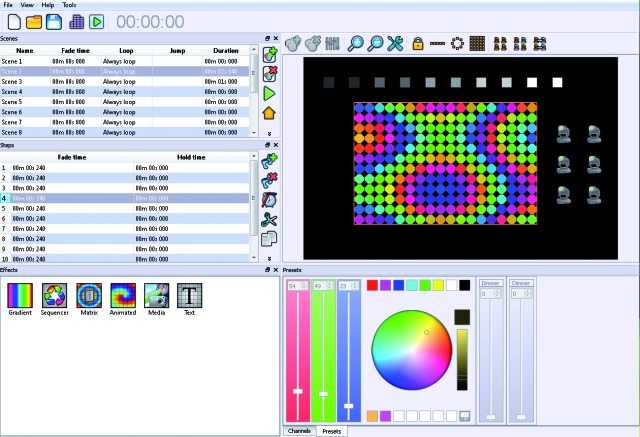
Task: Expand more scene tools chevron
Action: [x=269, y=133]
